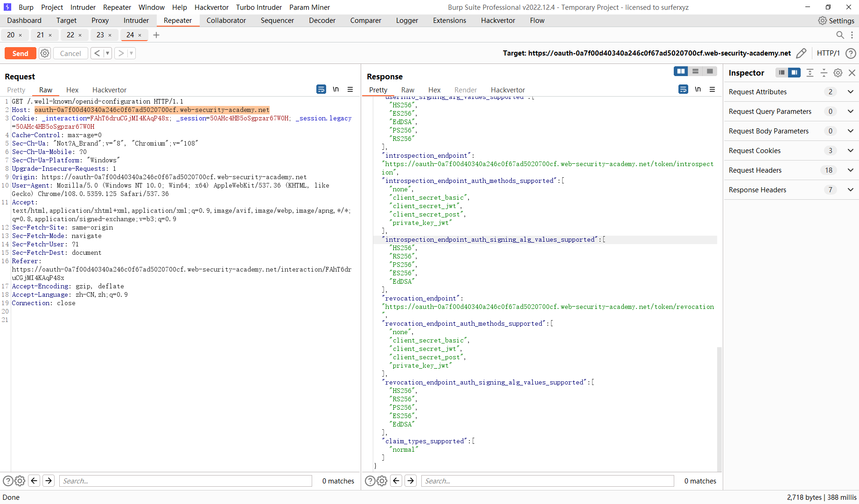Expand the Request Cookies section

pyautogui.click(x=850, y=150)
